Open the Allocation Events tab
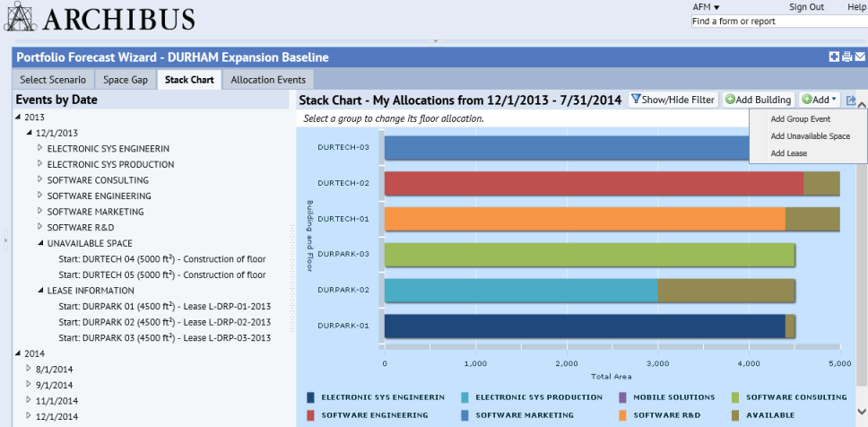868x427 pixels. point(268,80)
